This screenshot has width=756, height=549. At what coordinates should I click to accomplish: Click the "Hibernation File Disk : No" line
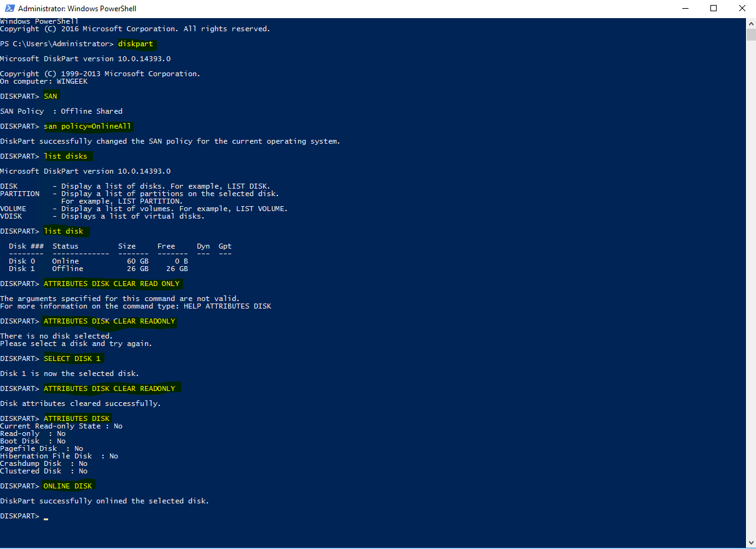click(x=59, y=456)
